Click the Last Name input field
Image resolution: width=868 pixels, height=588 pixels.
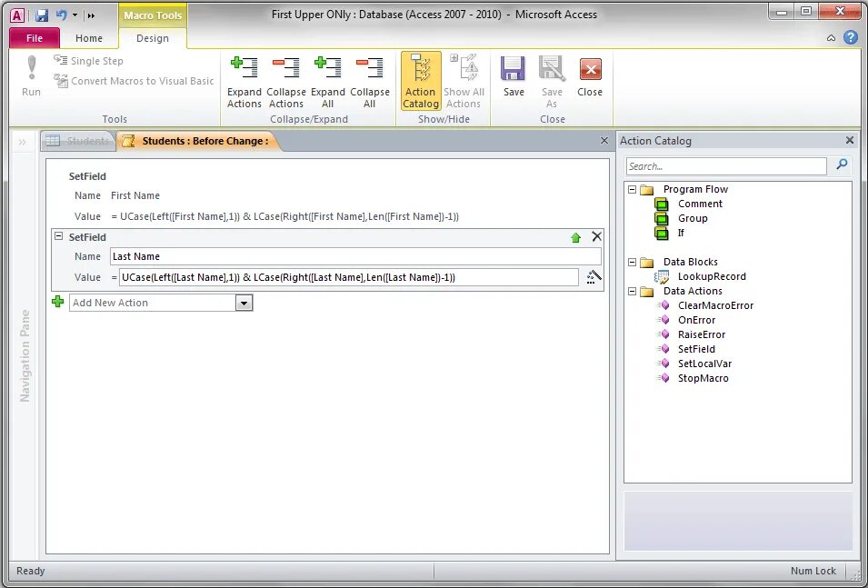pyautogui.click(x=355, y=256)
